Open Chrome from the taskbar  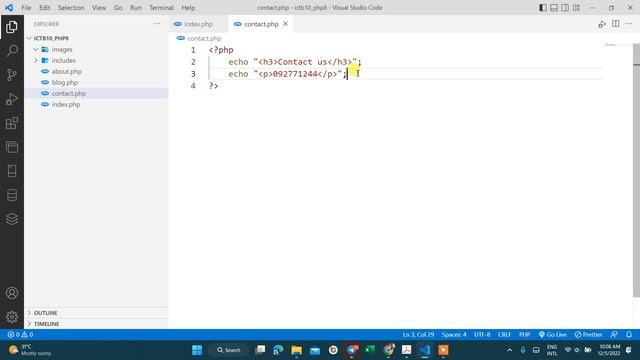click(388, 350)
